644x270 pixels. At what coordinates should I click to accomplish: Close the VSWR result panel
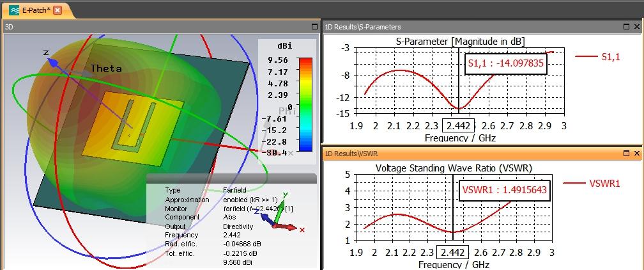(636, 153)
